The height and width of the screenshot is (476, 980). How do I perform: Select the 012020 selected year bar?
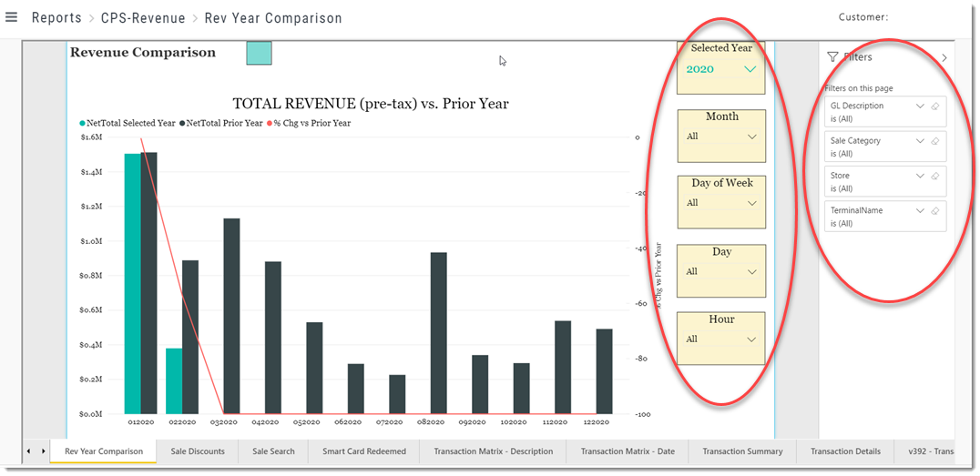click(132, 284)
